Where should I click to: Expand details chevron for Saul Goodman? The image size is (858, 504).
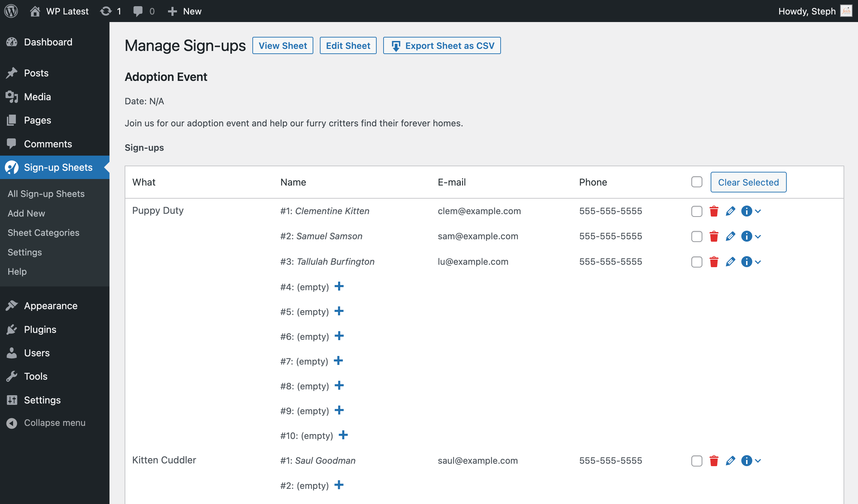(758, 461)
